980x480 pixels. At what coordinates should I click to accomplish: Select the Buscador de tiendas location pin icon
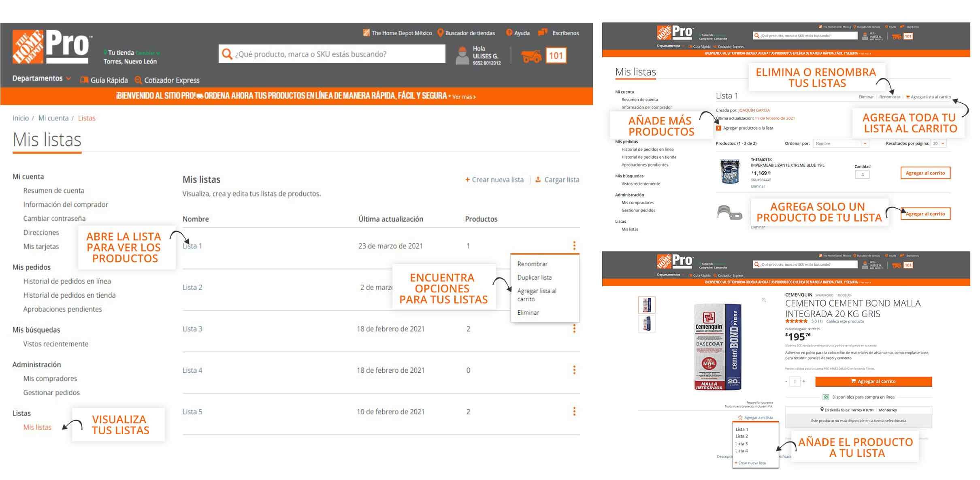pos(440,33)
